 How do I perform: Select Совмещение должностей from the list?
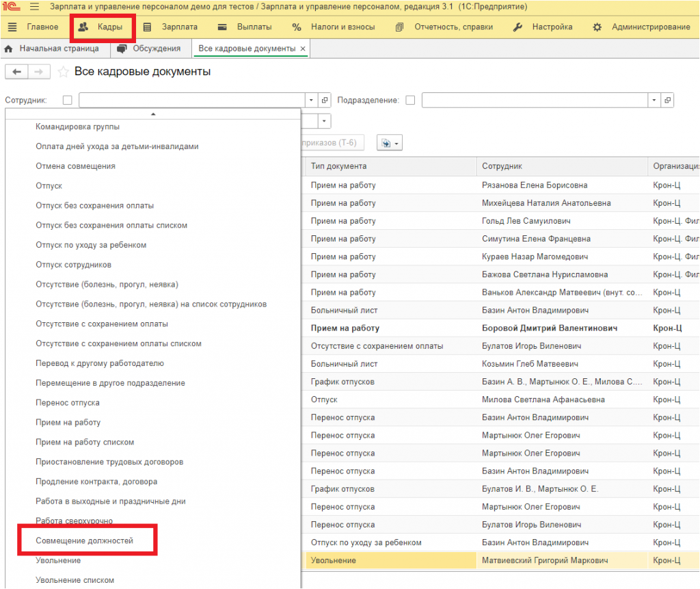point(84,540)
